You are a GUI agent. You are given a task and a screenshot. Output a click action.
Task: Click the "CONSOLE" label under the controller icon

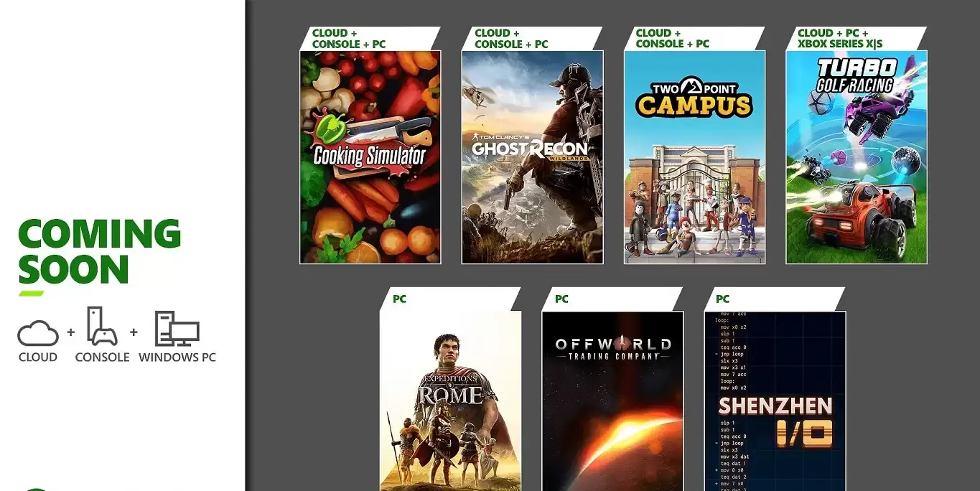[103, 357]
